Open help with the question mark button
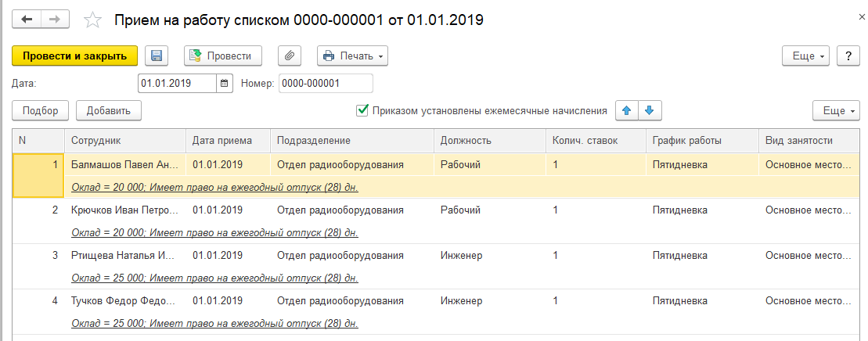This screenshot has width=868, height=341. click(848, 56)
